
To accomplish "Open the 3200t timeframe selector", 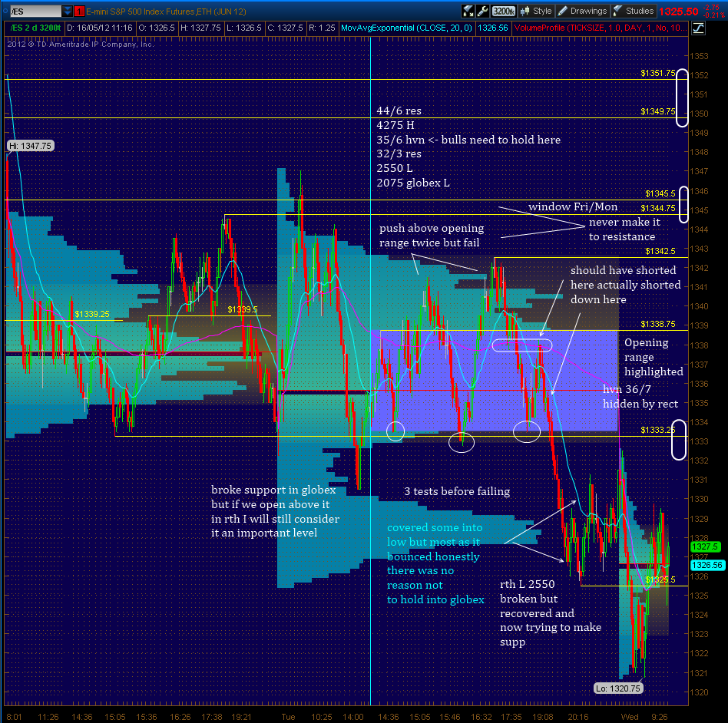I will click(x=503, y=12).
